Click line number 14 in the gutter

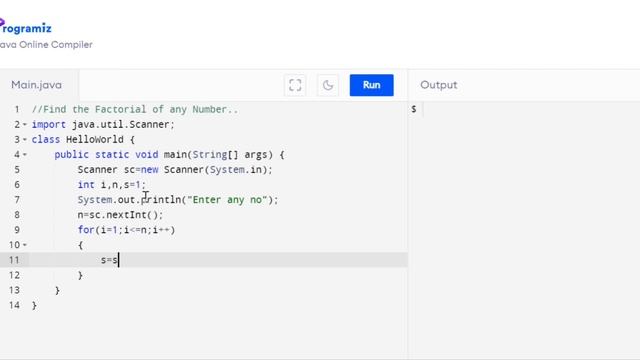(x=14, y=305)
